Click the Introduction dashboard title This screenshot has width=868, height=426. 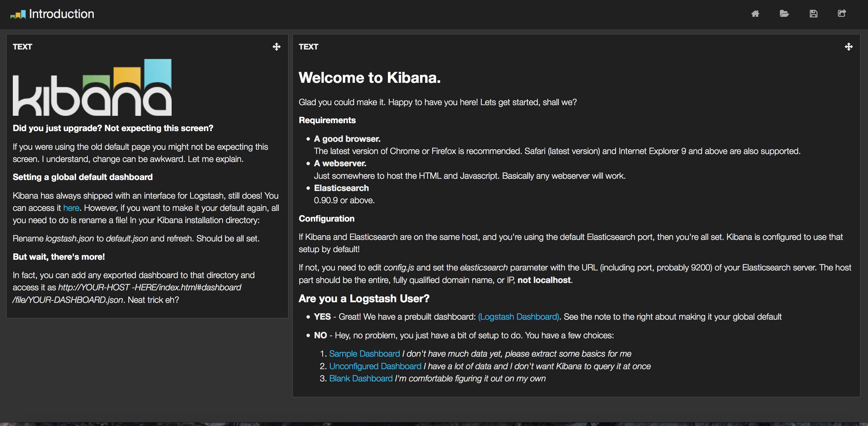coord(61,14)
